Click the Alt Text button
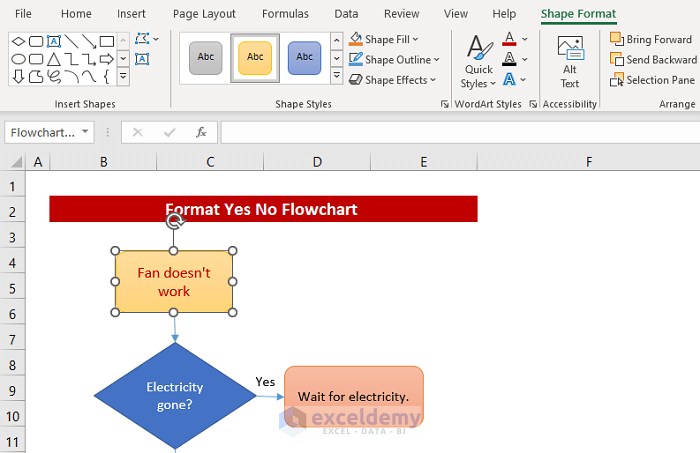Viewport: 700px width, 453px height. [x=570, y=62]
